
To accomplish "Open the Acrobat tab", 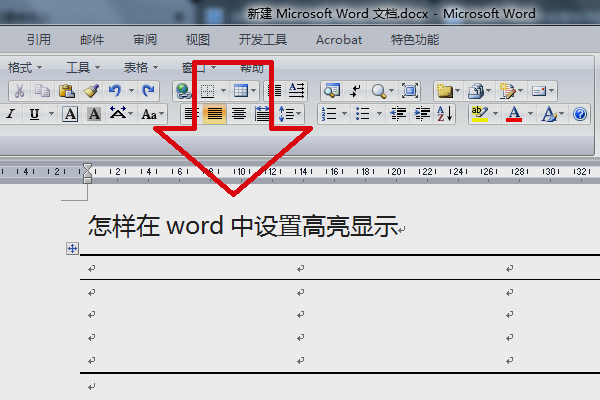I will pyautogui.click(x=339, y=39).
